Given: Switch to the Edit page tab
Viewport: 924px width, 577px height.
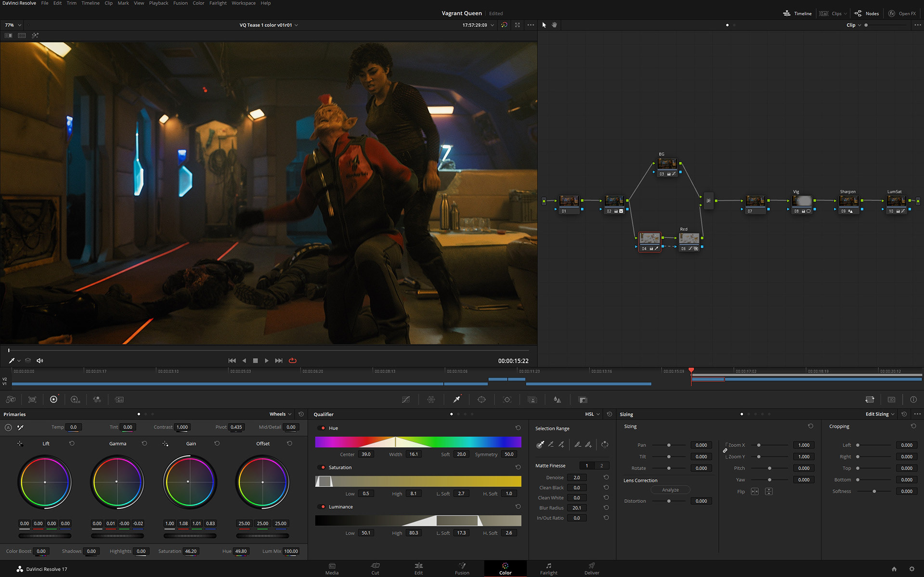Looking at the screenshot, I should click(x=418, y=568).
